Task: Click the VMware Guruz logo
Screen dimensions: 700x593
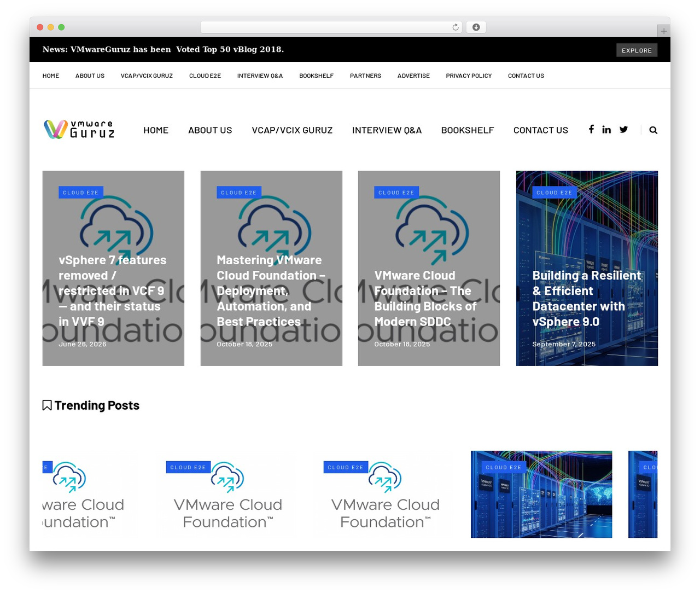Action: 79,129
